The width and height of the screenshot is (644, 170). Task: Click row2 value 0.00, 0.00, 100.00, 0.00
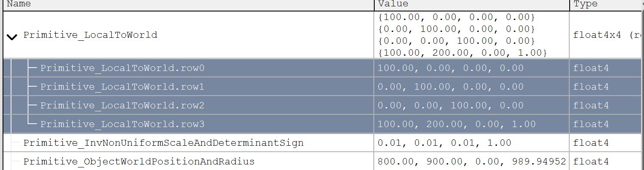point(450,105)
